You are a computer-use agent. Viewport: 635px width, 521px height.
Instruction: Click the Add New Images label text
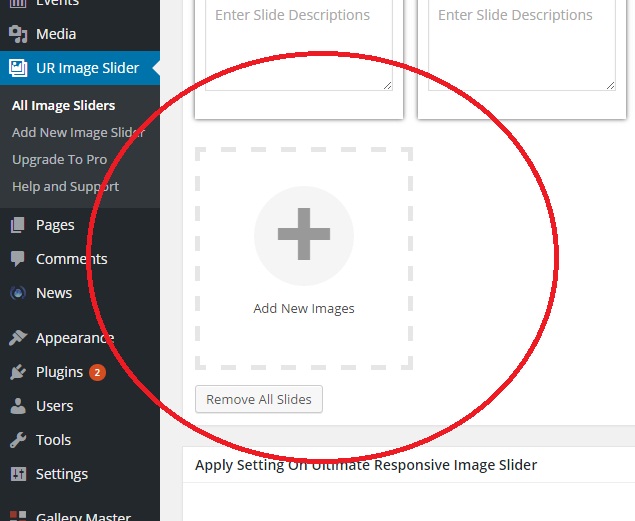click(304, 308)
